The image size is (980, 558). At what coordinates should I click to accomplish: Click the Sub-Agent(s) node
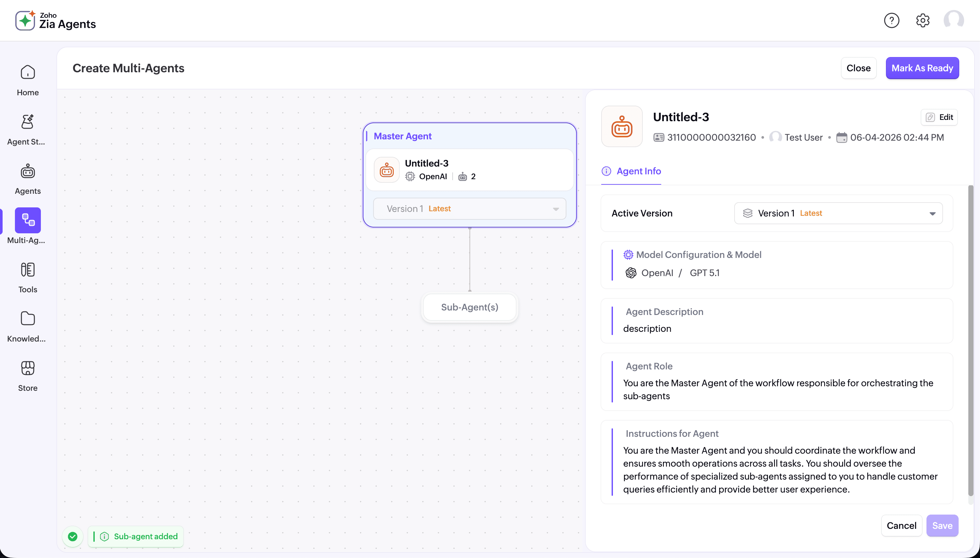(x=469, y=308)
